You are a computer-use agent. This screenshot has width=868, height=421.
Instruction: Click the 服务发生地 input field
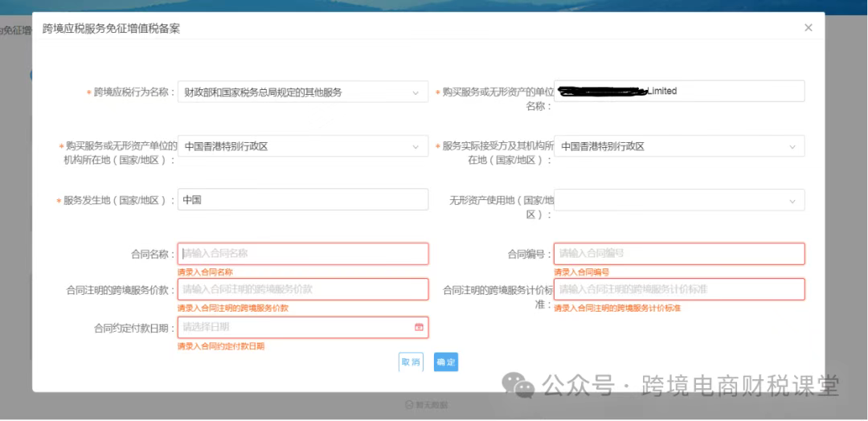pyautogui.click(x=303, y=200)
